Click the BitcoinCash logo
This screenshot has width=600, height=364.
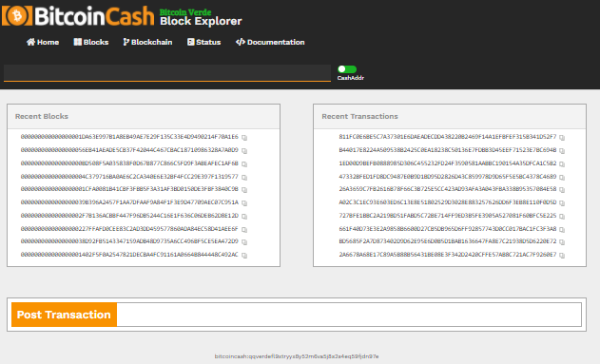[78, 16]
